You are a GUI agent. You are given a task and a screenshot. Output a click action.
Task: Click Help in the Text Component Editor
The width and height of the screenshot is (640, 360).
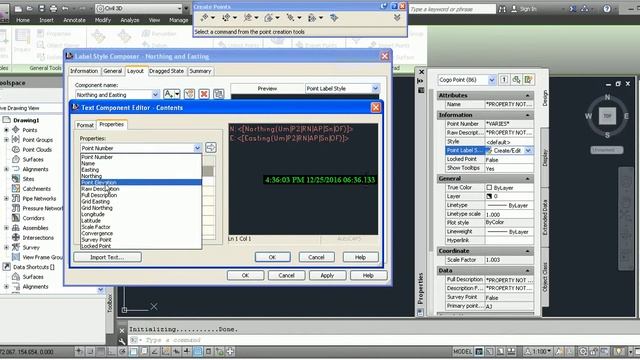coord(360,257)
